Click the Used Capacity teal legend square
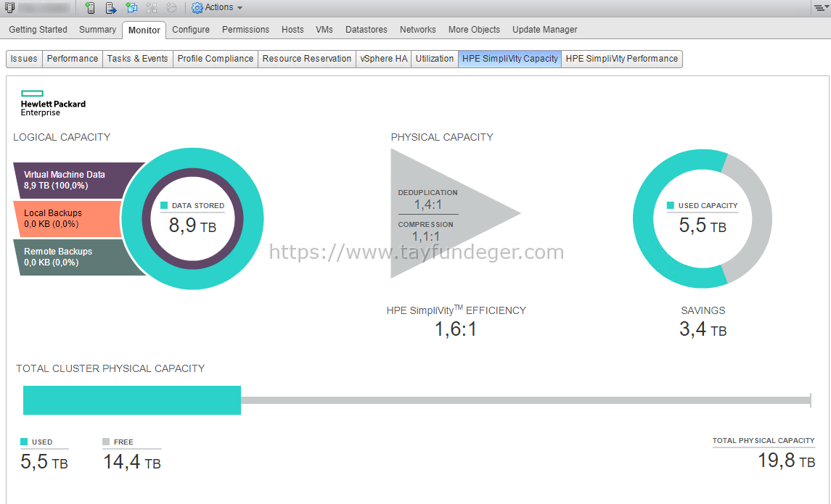 [x=671, y=205]
